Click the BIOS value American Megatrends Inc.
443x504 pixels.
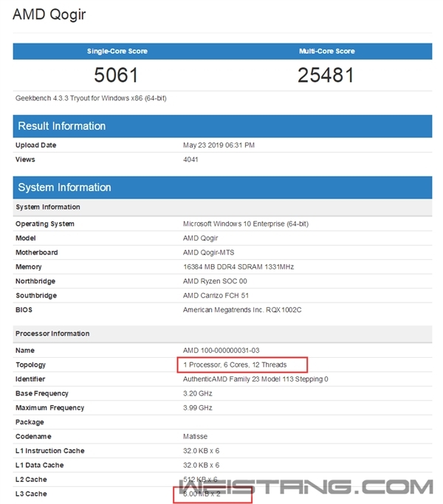[242, 310]
